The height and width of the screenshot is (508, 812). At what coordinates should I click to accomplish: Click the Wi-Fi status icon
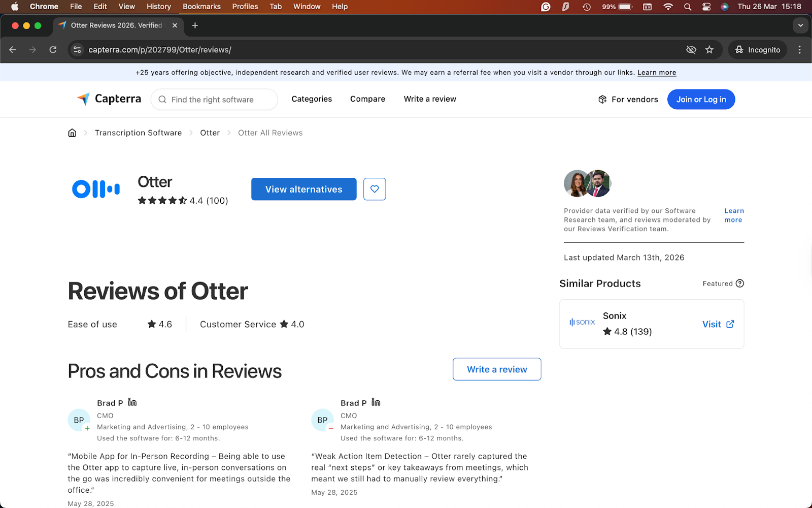668,7
